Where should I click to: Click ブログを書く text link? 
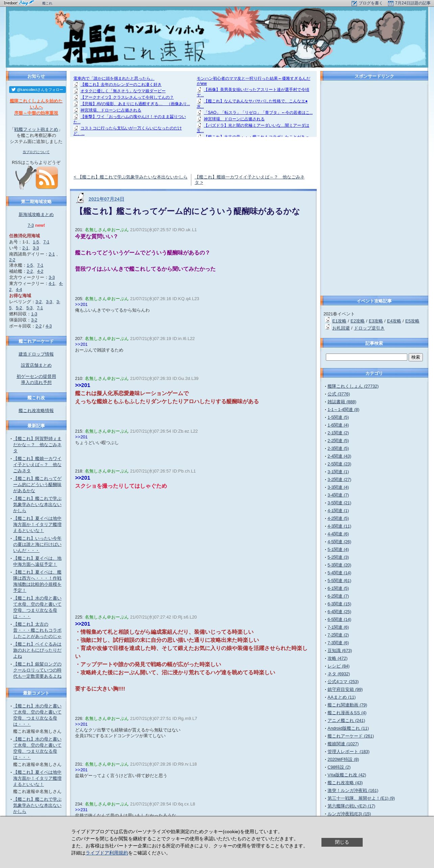coord(370,3)
